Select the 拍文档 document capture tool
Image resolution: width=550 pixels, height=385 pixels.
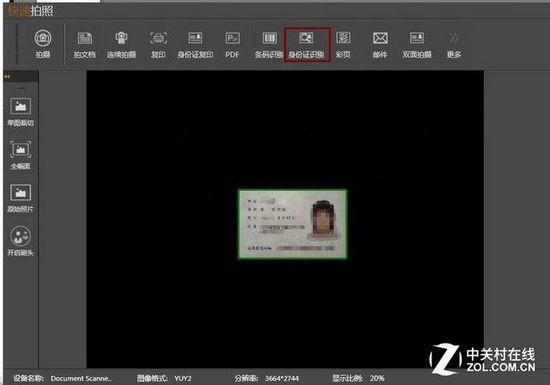[x=85, y=45]
